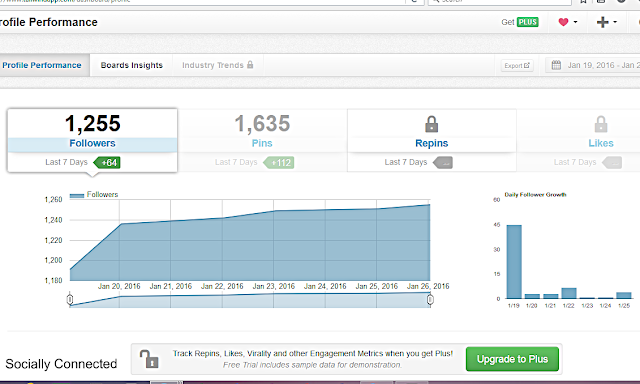Toggle the Followers legend swatch
Viewport: 640px width, 384px height.
[x=77, y=195]
